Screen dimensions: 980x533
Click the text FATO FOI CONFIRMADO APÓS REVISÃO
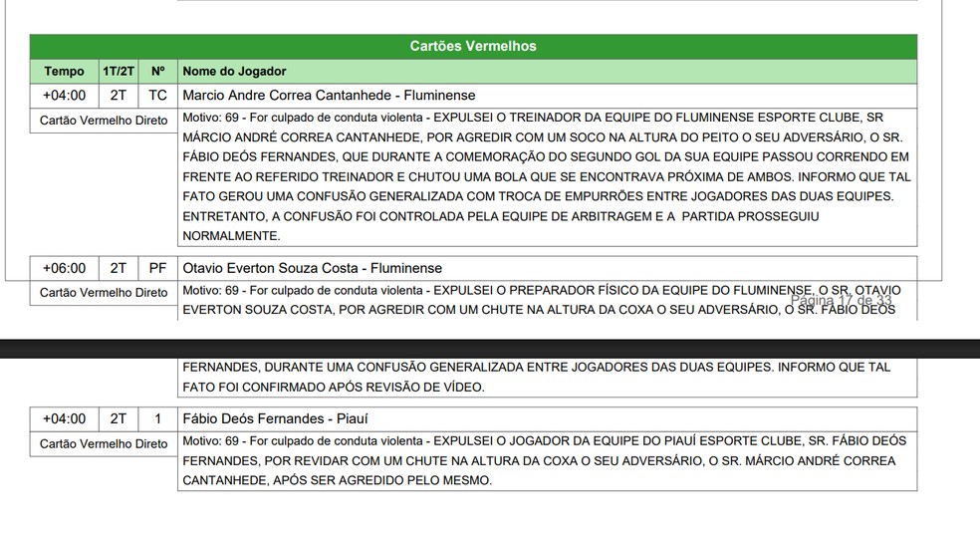[333, 388]
